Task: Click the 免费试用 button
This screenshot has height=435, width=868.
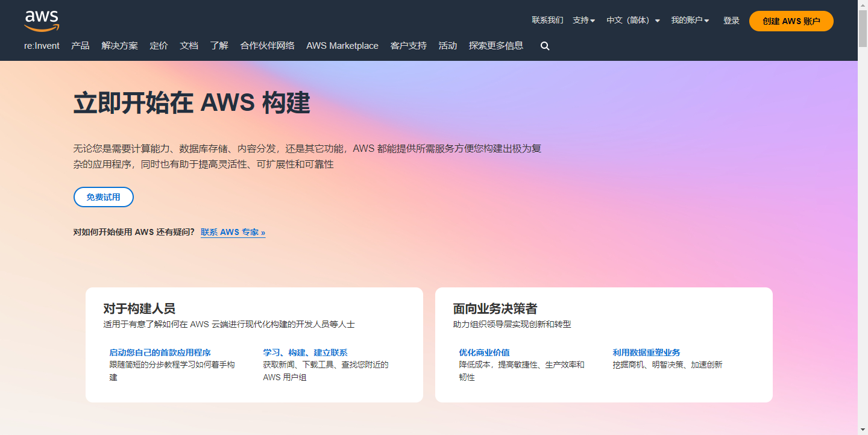Action: coord(103,197)
